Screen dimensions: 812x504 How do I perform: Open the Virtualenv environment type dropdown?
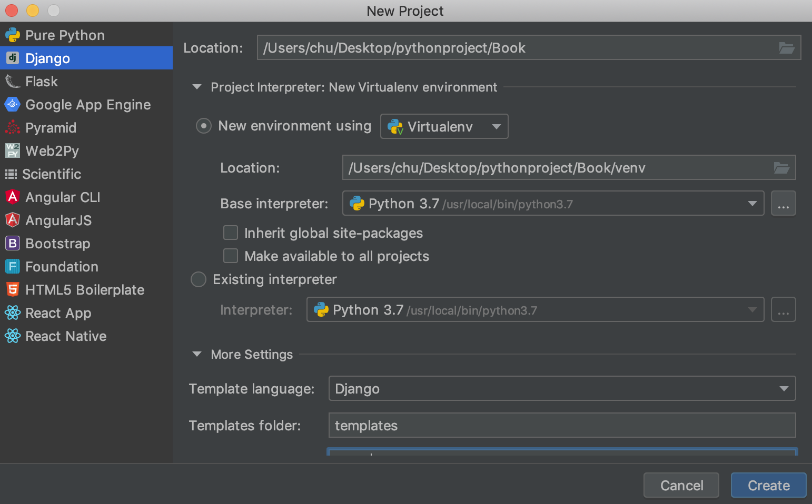444,127
